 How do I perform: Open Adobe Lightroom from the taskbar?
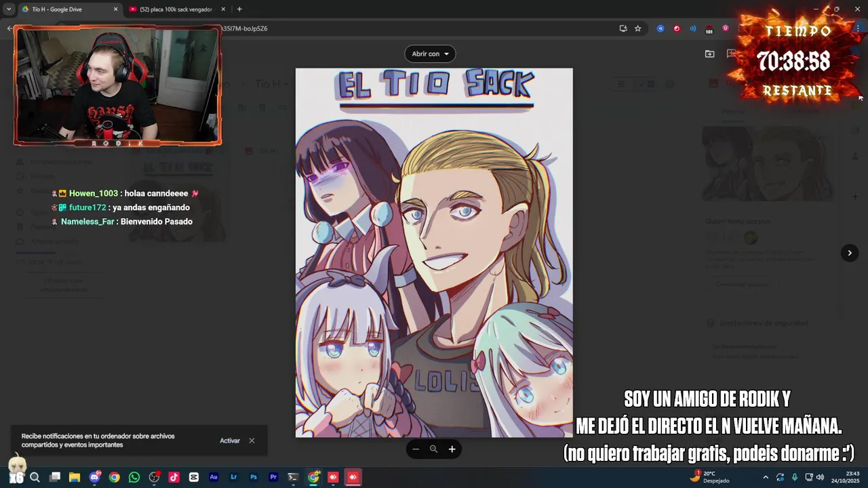click(x=233, y=477)
